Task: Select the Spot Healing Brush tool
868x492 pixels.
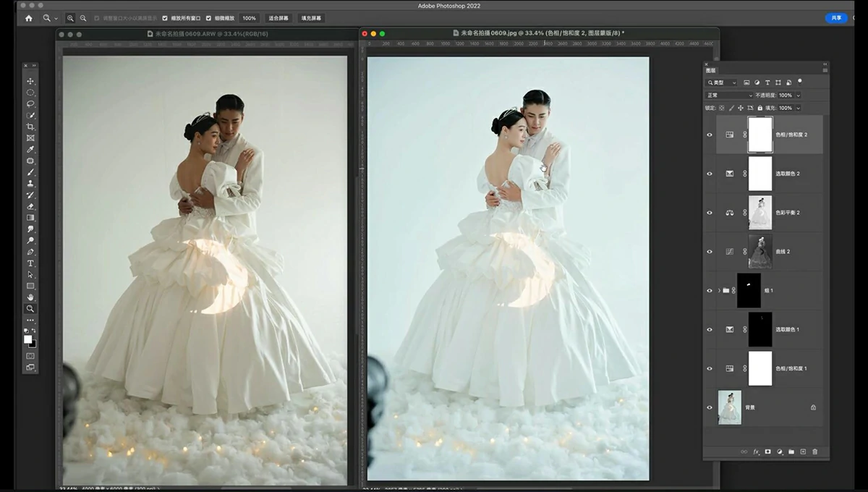Action: click(x=30, y=161)
